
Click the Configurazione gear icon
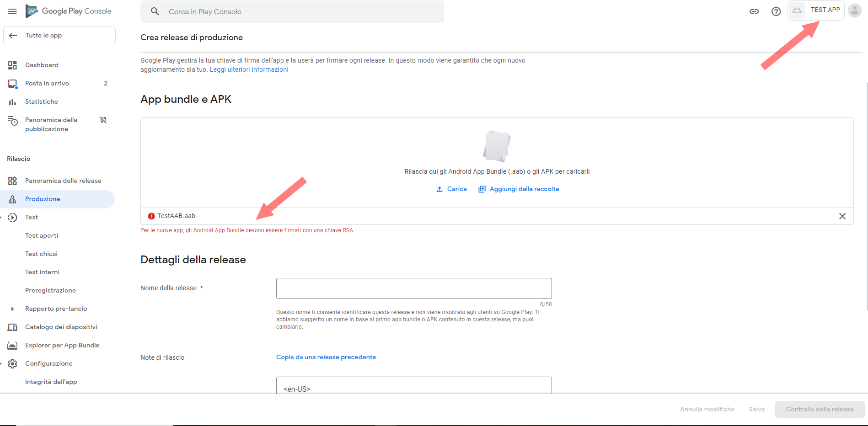pyautogui.click(x=13, y=363)
